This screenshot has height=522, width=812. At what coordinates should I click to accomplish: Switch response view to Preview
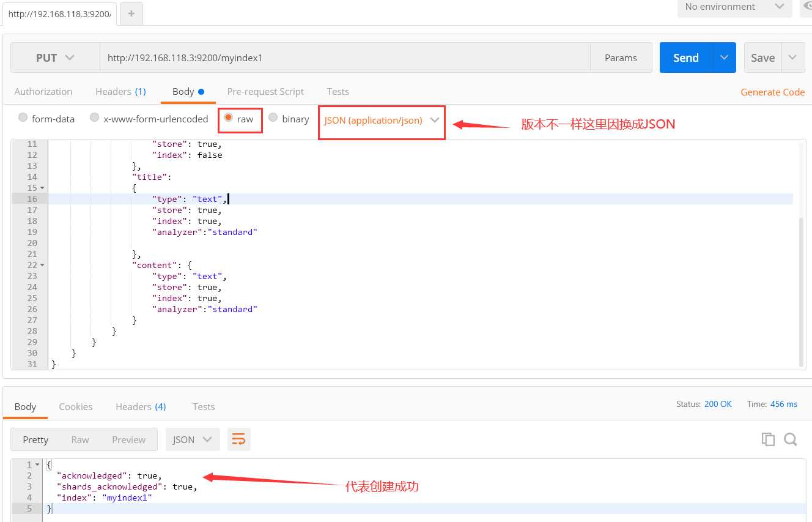click(x=128, y=439)
